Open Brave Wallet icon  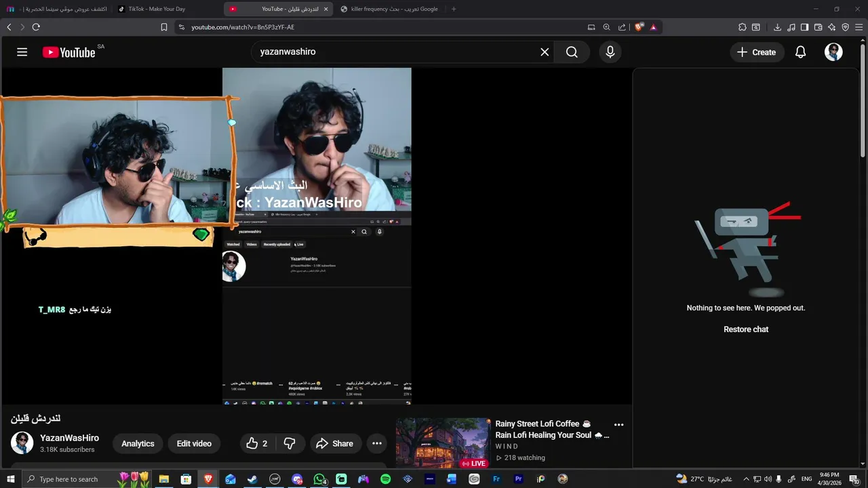click(x=818, y=27)
